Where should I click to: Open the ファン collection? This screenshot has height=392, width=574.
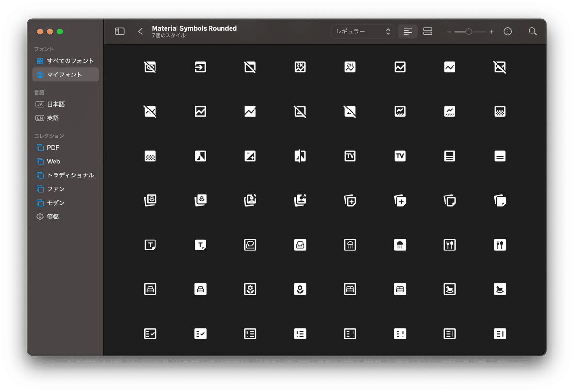point(66,189)
